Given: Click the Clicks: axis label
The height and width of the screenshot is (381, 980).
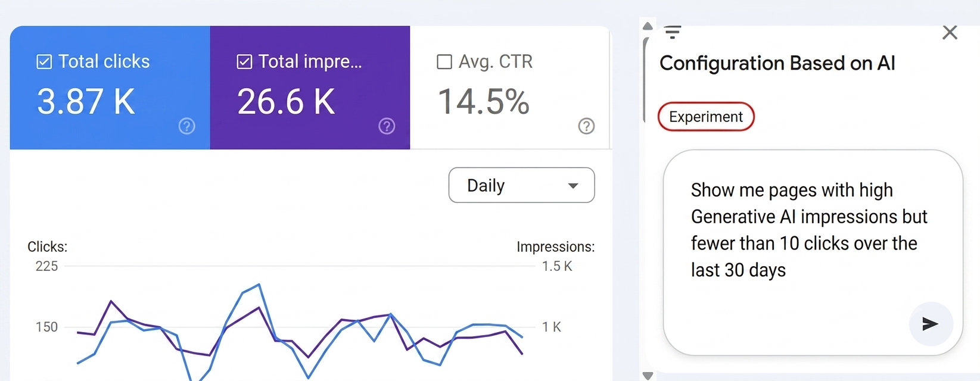Looking at the screenshot, I should (x=48, y=246).
